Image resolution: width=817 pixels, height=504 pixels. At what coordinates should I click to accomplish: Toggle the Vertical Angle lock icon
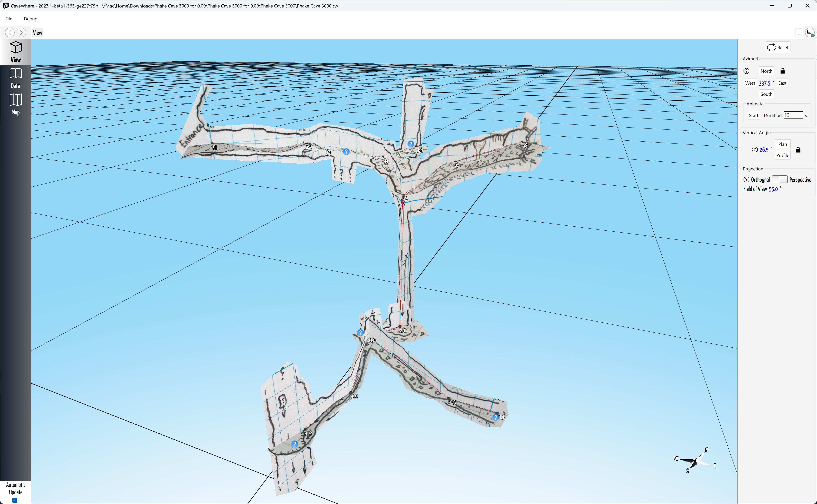pyautogui.click(x=798, y=150)
